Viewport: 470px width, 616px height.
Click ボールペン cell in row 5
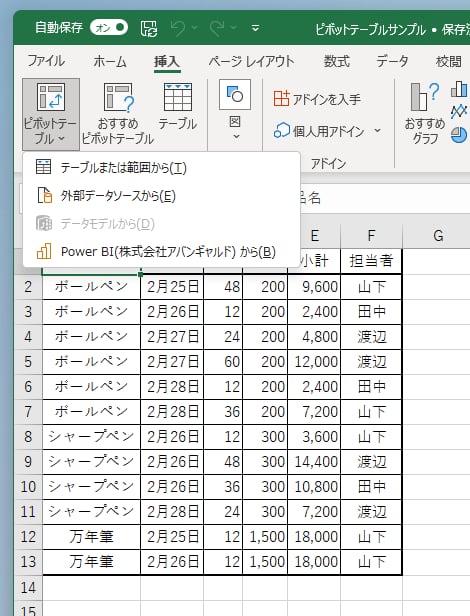[91, 361]
